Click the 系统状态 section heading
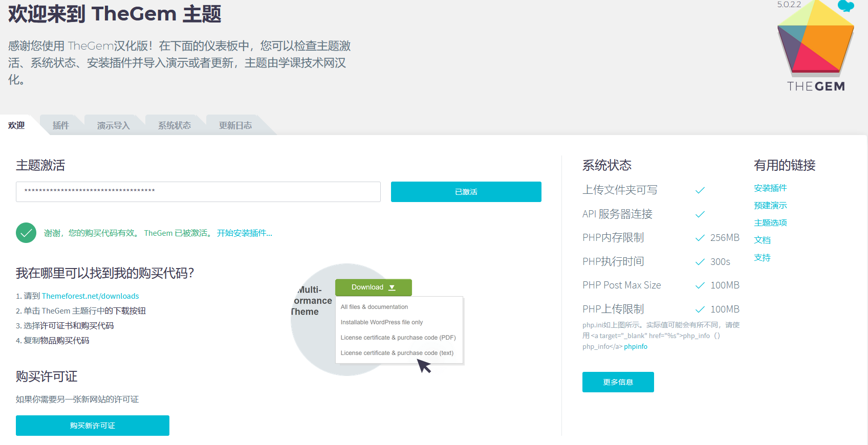Image resolution: width=868 pixels, height=445 pixels. [x=607, y=165]
